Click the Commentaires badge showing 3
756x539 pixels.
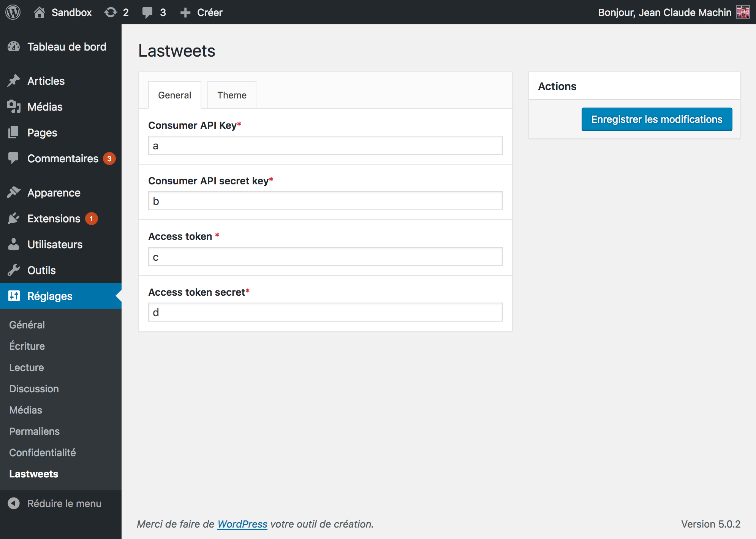[109, 159]
